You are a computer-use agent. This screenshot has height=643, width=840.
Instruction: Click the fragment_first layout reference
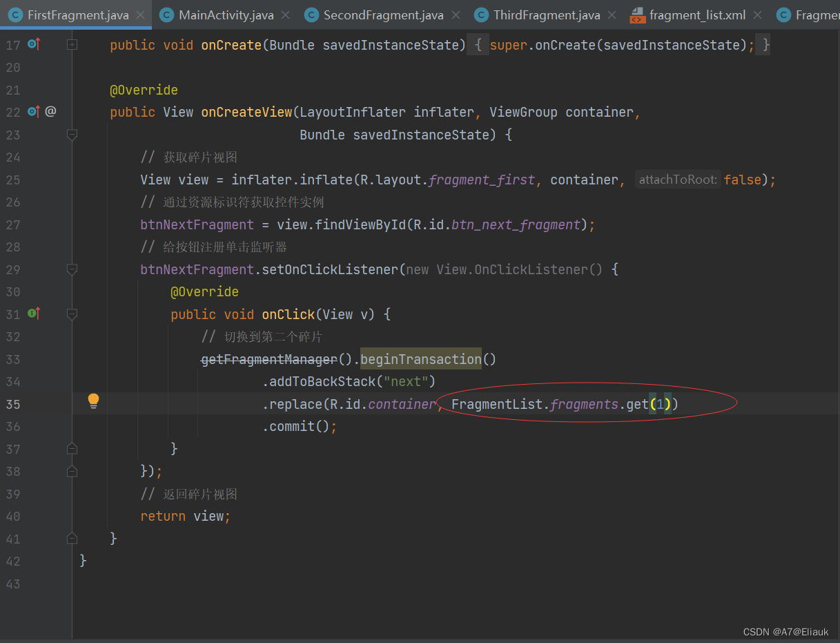(x=482, y=180)
